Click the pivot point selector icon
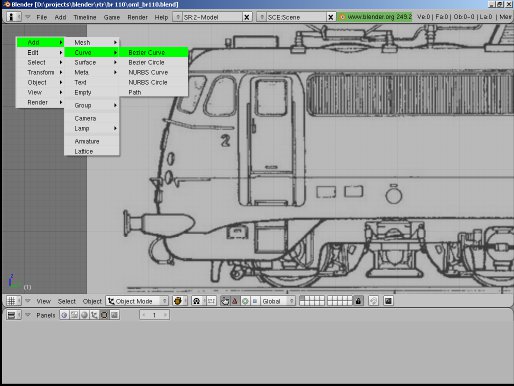514x386 pixels. [197, 301]
